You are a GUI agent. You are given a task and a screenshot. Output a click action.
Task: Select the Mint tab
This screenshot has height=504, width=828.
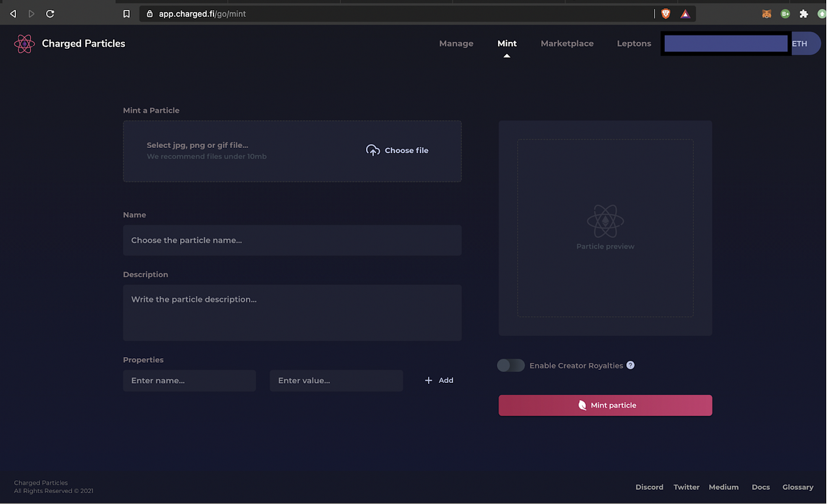[507, 43]
